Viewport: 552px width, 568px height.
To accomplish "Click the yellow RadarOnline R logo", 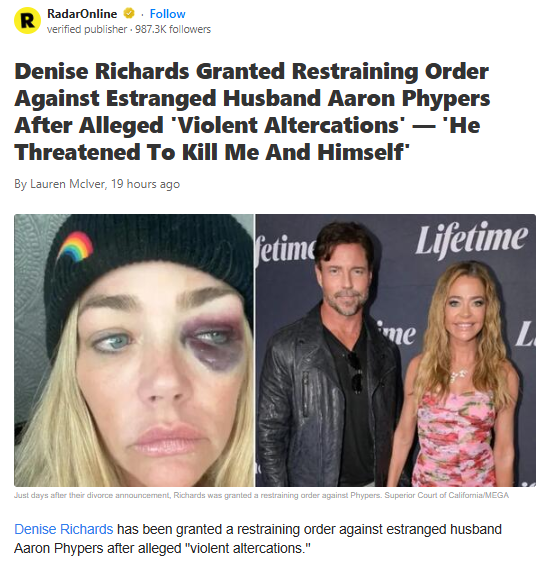I will (x=27, y=21).
